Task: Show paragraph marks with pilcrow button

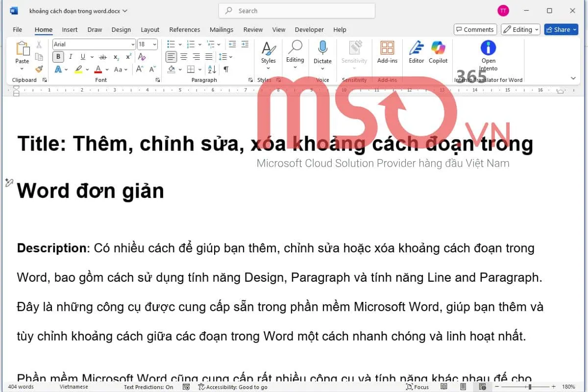Action: coord(226,69)
